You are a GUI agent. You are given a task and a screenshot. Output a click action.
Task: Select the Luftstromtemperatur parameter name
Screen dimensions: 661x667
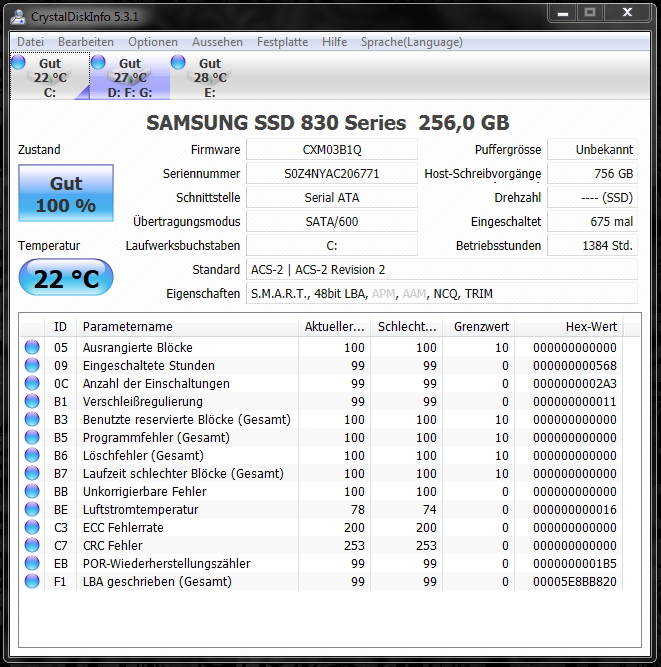tap(140, 509)
